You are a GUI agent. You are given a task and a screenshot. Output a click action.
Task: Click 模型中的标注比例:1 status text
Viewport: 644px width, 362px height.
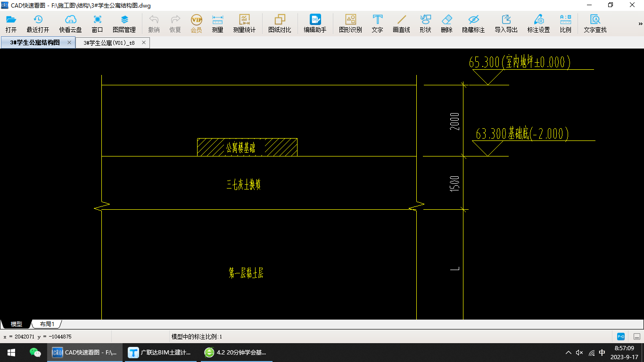click(x=197, y=337)
